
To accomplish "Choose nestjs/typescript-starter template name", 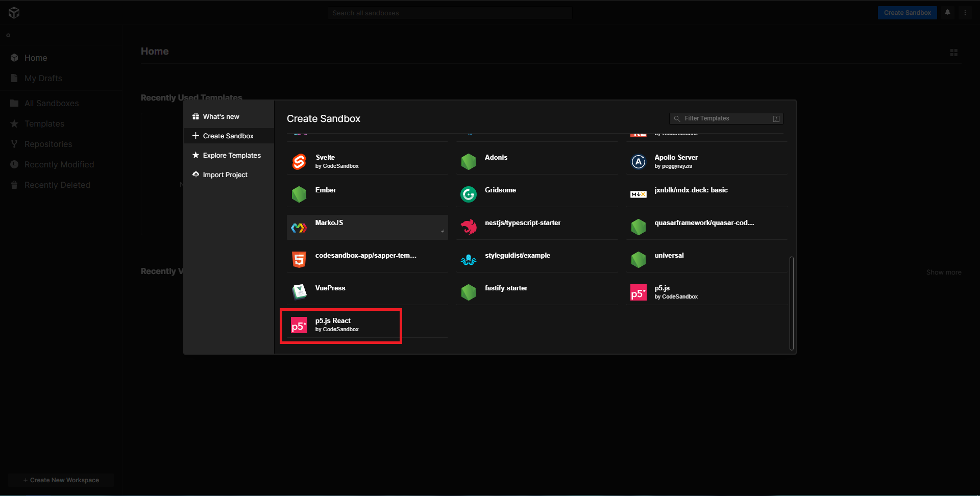I will [x=523, y=222].
